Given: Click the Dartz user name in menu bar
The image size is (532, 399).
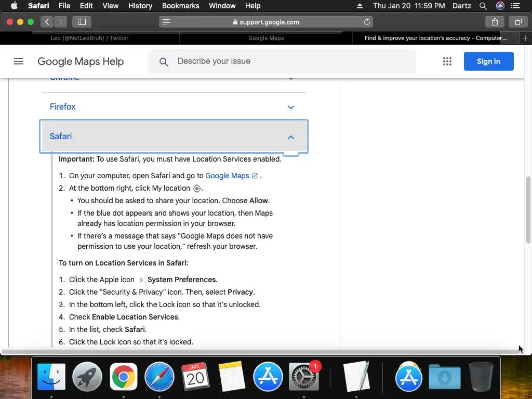Looking at the screenshot, I should [x=461, y=6].
